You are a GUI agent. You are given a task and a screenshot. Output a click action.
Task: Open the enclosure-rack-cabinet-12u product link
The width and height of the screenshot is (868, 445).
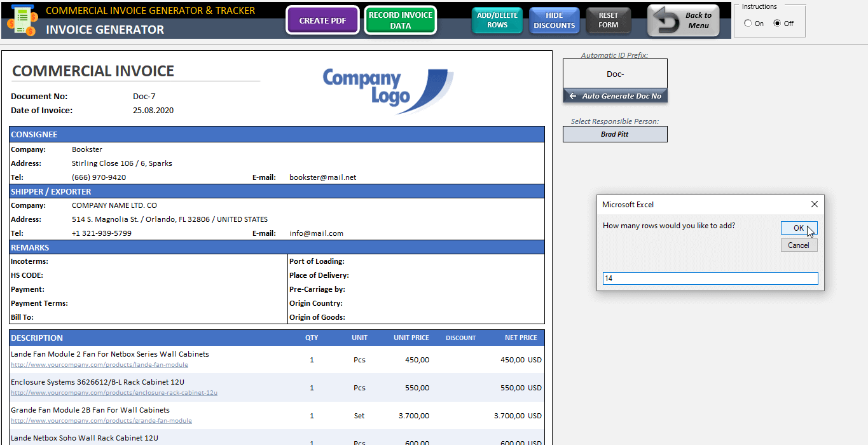(x=114, y=393)
